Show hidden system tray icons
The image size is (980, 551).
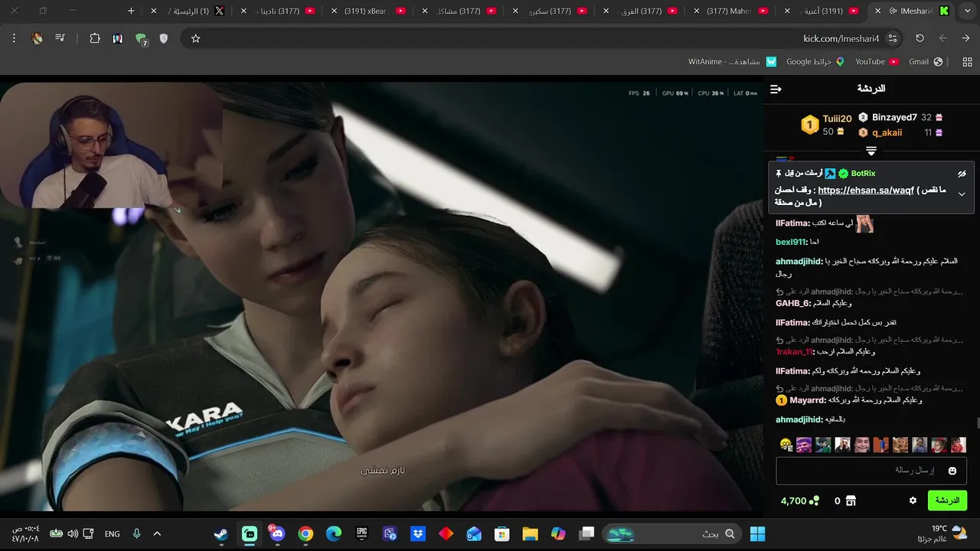(157, 533)
